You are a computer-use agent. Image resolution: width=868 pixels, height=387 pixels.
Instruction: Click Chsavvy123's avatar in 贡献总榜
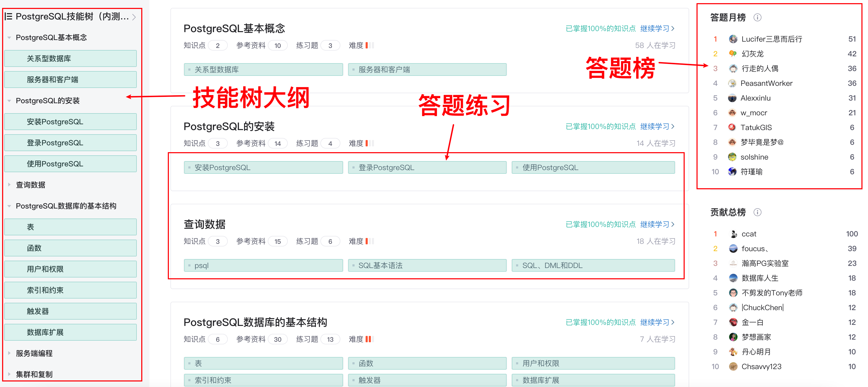733,366
